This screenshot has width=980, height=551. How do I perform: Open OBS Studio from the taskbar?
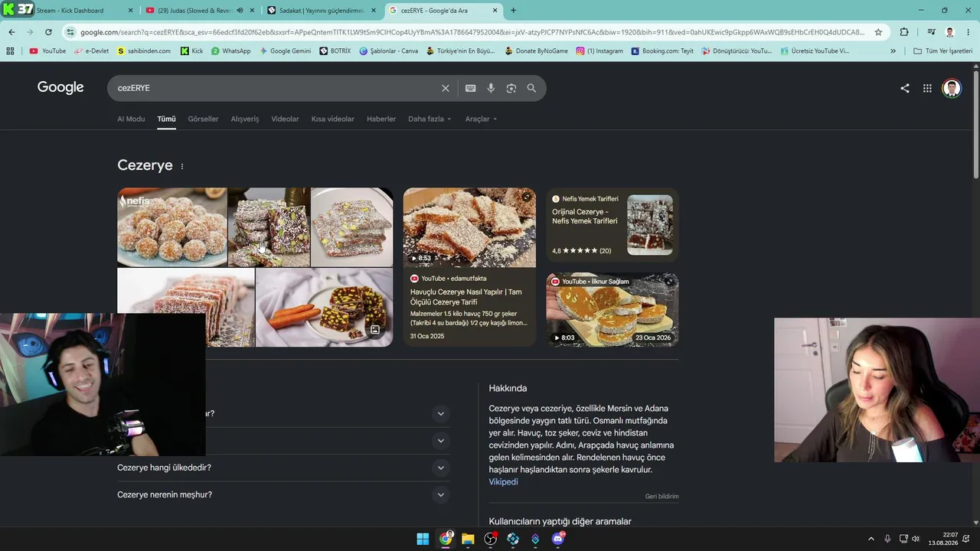[x=491, y=539]
